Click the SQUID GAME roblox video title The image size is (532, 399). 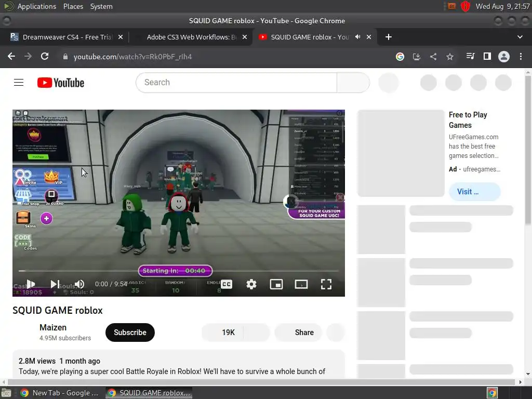pos(58,311)
